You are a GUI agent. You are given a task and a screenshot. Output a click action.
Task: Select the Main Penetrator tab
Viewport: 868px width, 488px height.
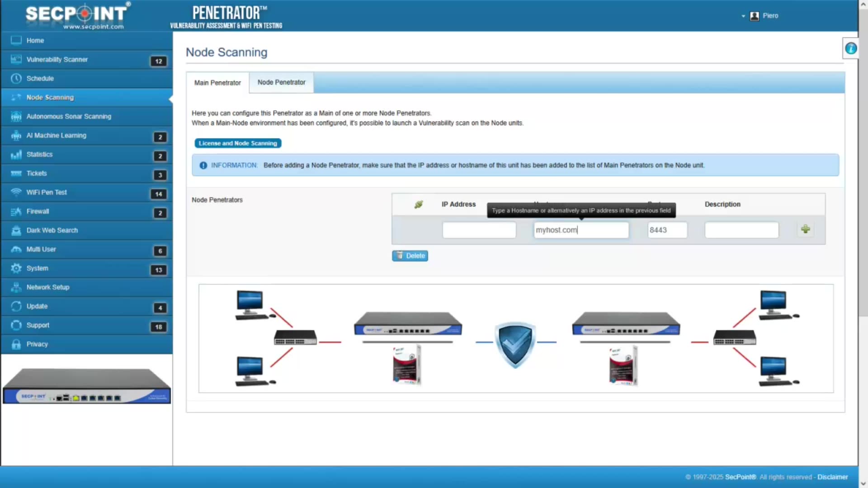click(x=217, y=83)
